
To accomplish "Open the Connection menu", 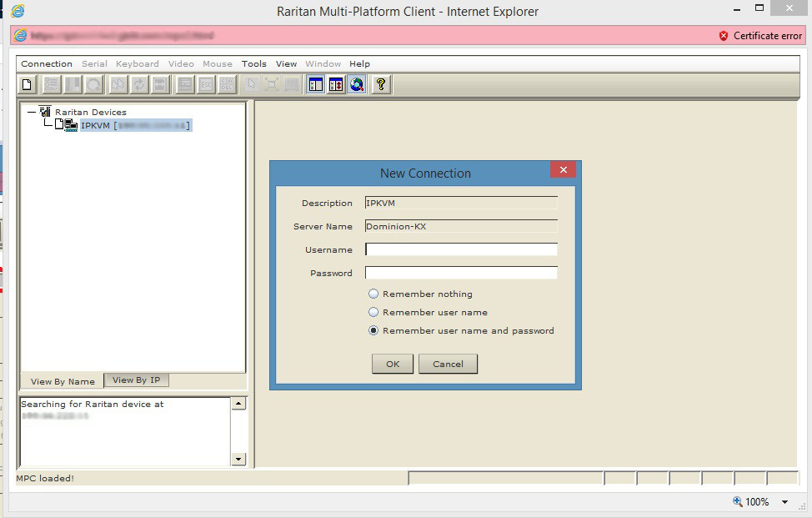I will [x=47, y=63].
